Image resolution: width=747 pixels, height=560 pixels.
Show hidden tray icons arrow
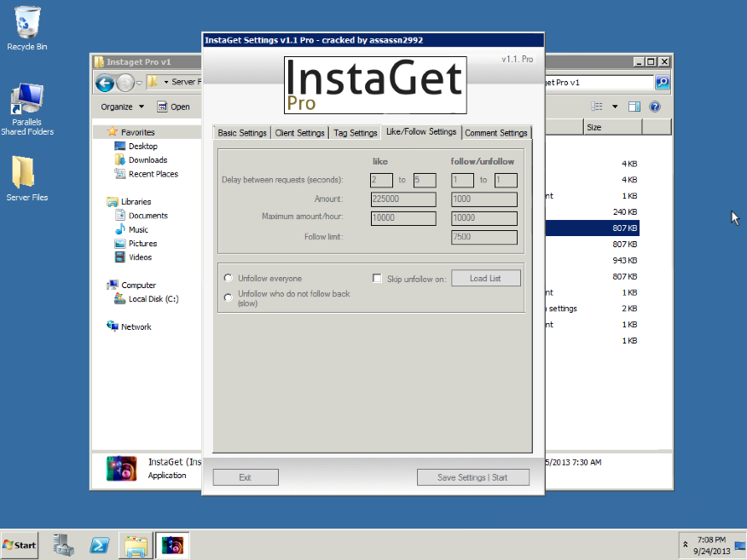click(x=685, y=545)
